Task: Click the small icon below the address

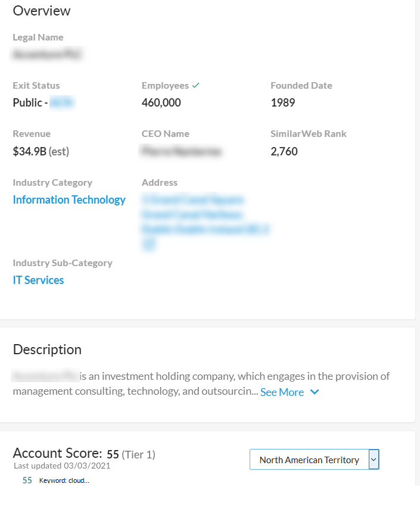Action: [x=149, y=243]
